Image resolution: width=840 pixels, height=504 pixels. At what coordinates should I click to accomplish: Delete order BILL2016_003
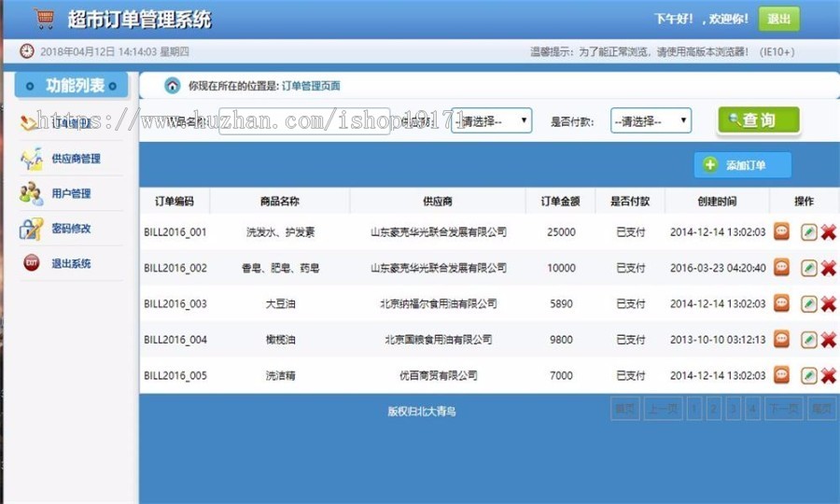tap(828, 303)
